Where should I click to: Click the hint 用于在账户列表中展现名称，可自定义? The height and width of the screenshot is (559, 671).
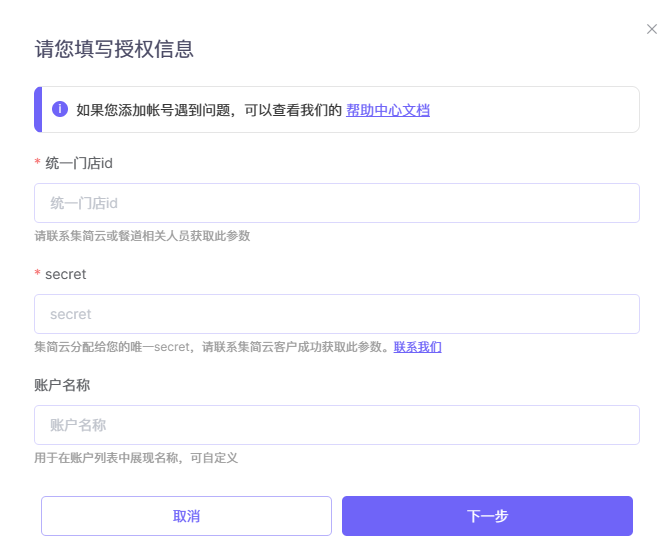tap(136, 458)
